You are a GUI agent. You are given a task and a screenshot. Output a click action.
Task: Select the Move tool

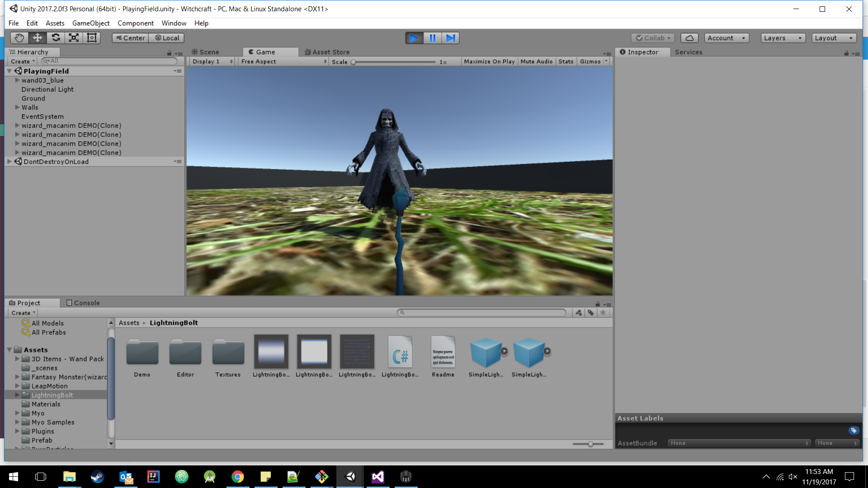pos(38,38)
